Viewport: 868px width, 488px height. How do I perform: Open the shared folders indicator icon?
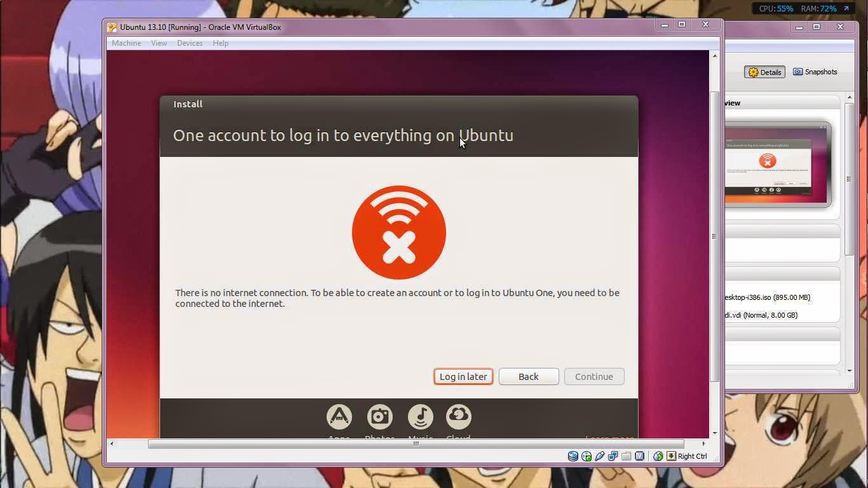pos(626,456)
